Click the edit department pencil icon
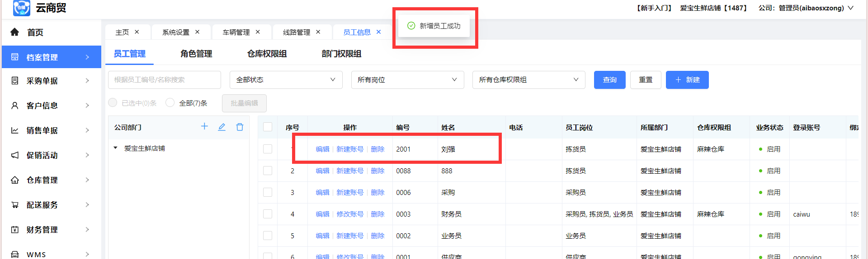 (222, 127)
